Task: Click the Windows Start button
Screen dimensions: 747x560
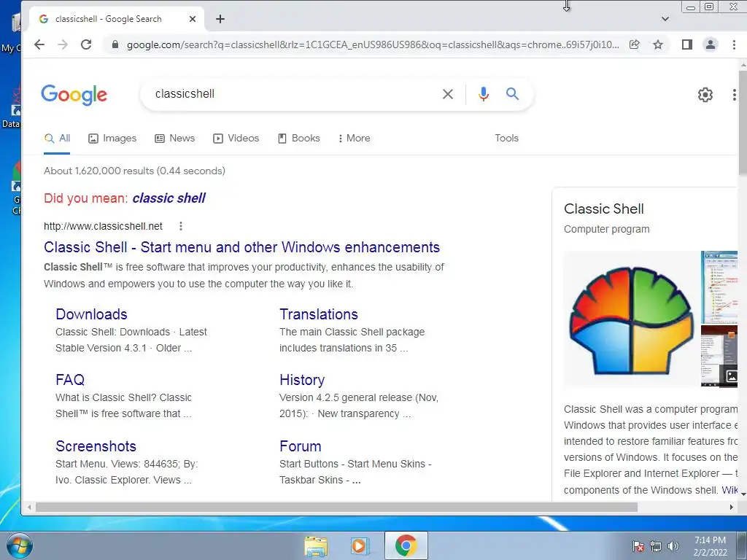Action: tap(19, 545)
